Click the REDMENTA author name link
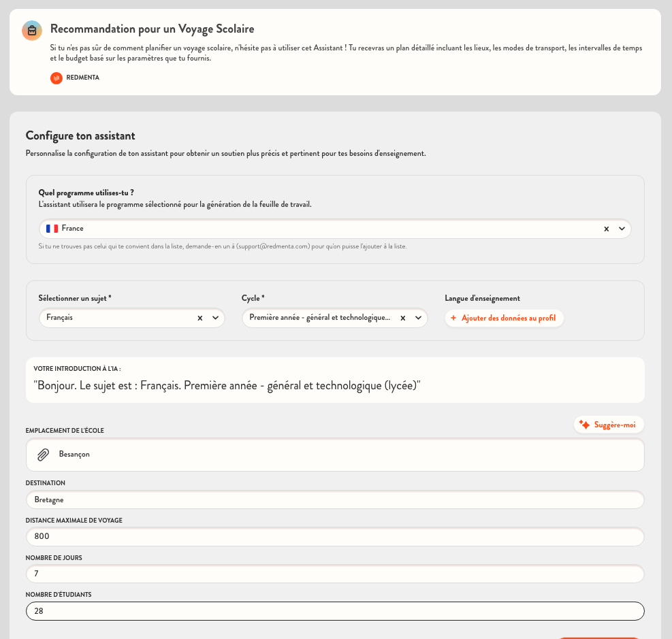This screenshot has width=672, height=639. (82, 78)
